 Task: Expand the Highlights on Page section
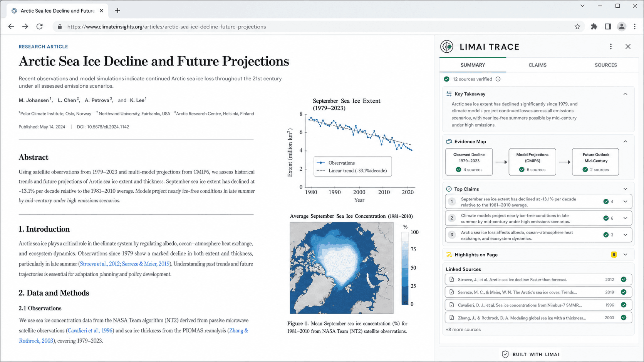626,255
